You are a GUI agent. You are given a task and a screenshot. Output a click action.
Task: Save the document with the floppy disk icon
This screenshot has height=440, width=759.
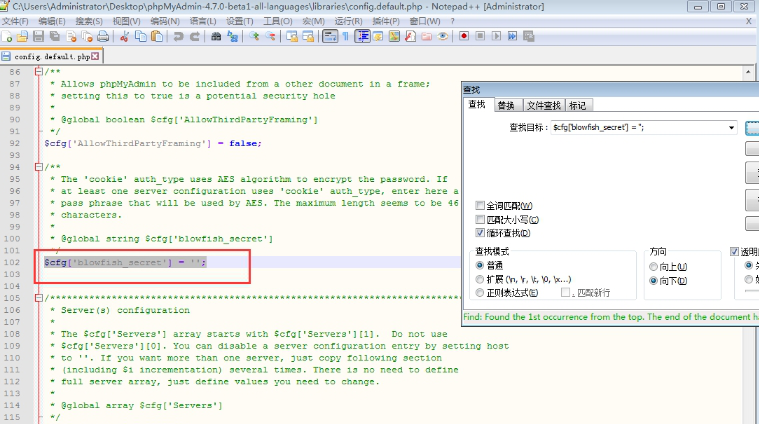click(39, 36)
